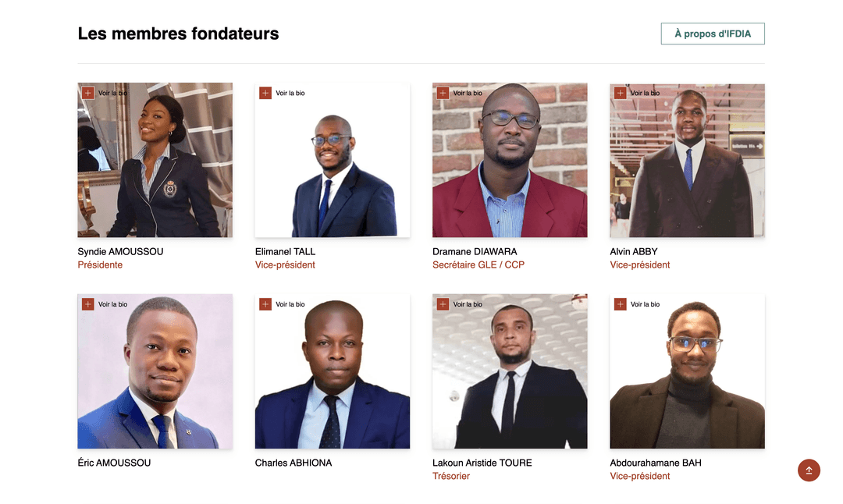Expand the plus icon on Abdourahamane BAH's card
This screenshot has width=843, height=504.
pyautogui.click(x=621, y=304)
